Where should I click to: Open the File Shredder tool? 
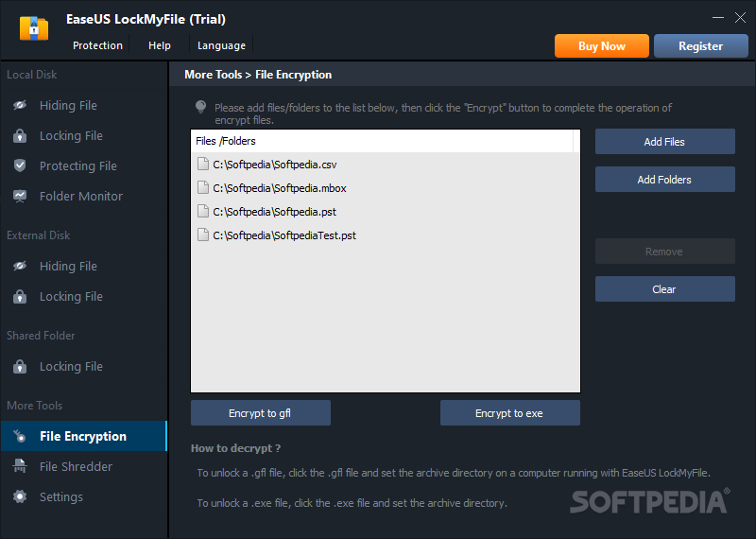pyautogui.click(x=84, y=466)
